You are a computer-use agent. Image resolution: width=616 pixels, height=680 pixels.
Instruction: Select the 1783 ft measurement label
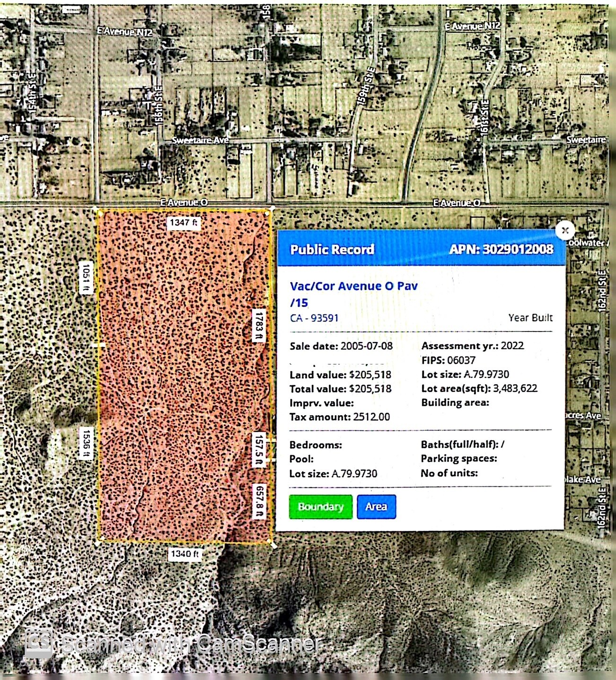click(259, 325)
